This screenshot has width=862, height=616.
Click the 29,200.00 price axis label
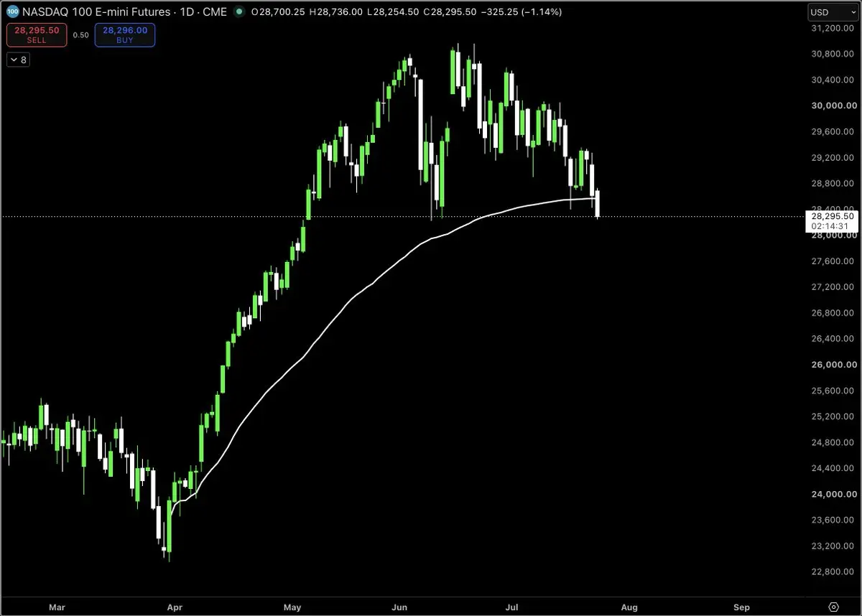[834, 157]
